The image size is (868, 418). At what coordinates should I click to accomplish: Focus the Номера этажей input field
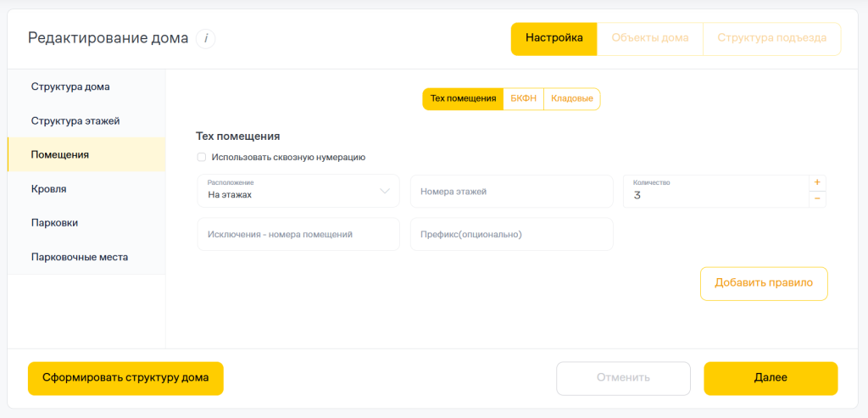511,192
